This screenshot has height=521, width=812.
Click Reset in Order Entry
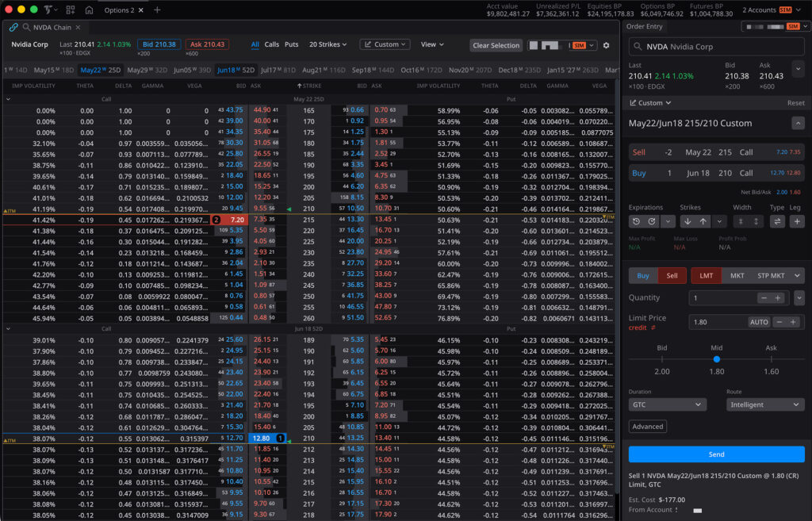pyautogui.click(x=796, y=102)
